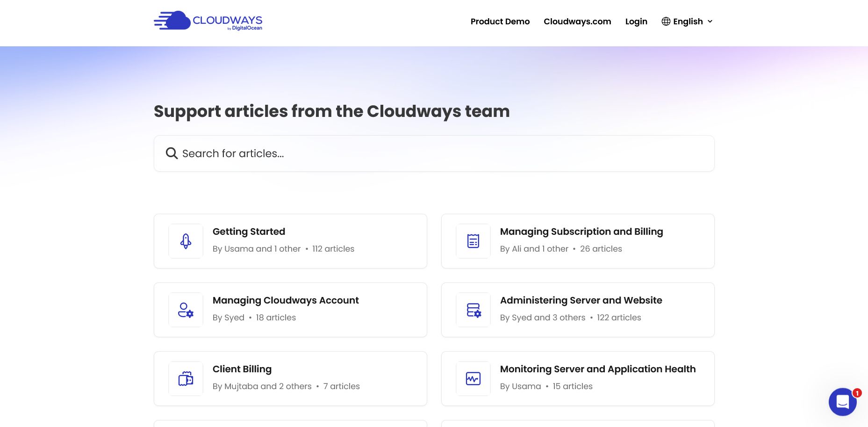The image size is (868, 427).
Task: Click the '26 articles' text
Action: (601, 249)
